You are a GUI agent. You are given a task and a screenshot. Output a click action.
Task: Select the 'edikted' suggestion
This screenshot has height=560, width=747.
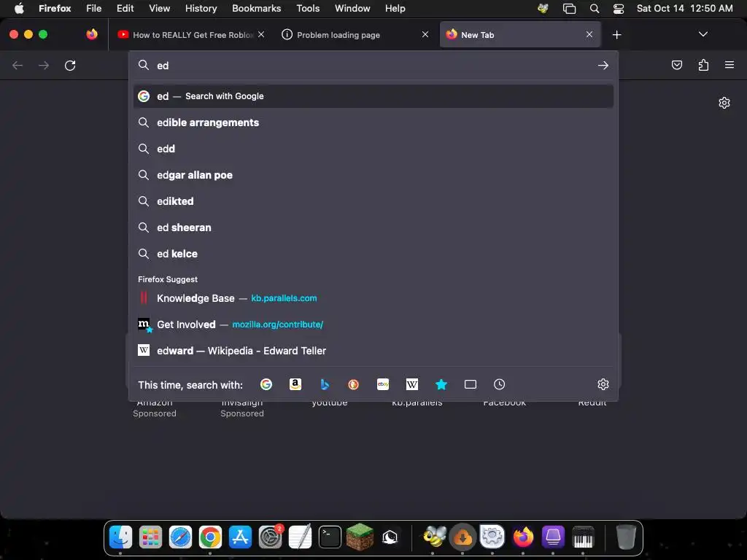pyautogui.click(x=373, y=201)
